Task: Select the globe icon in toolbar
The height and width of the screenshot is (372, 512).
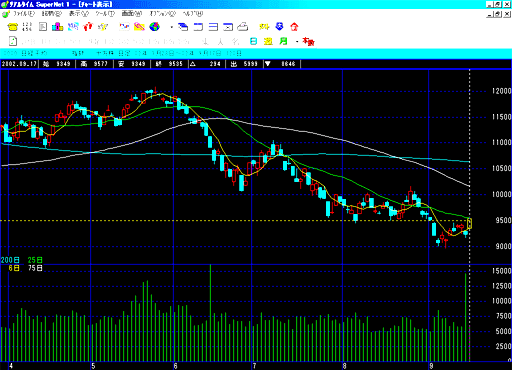Action: (154, 27)
